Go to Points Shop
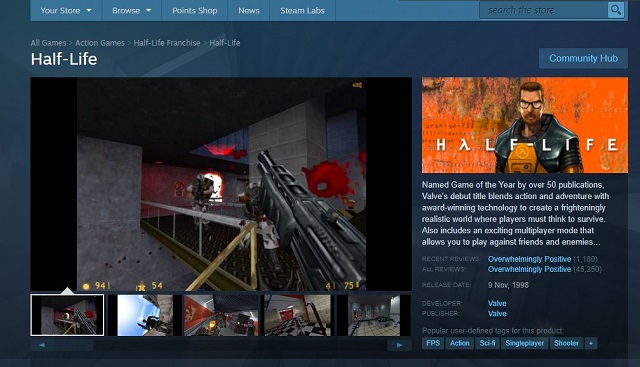This screenshot has height=367, width=640. click(194, 11)
